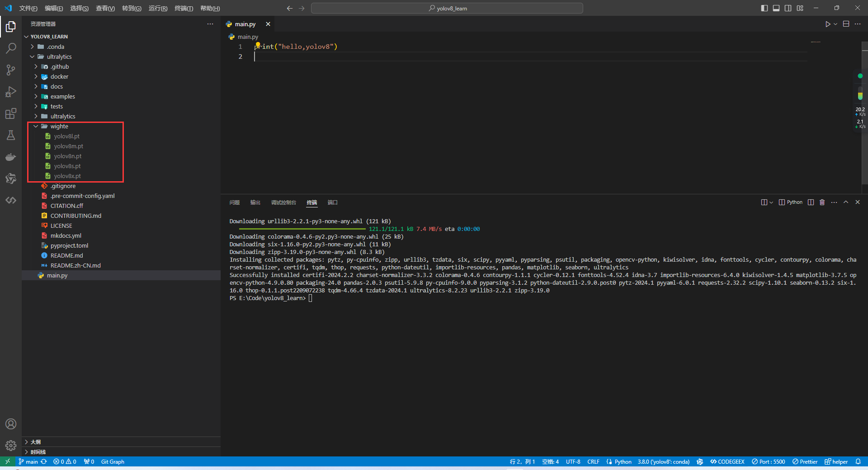
Task: Open the Extensions view
Action: 11,113
